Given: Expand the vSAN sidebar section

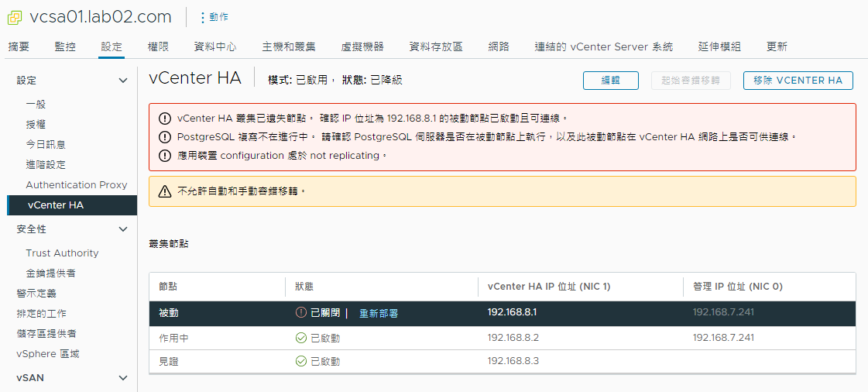Looking at the screenshot, I should point(123,378).
